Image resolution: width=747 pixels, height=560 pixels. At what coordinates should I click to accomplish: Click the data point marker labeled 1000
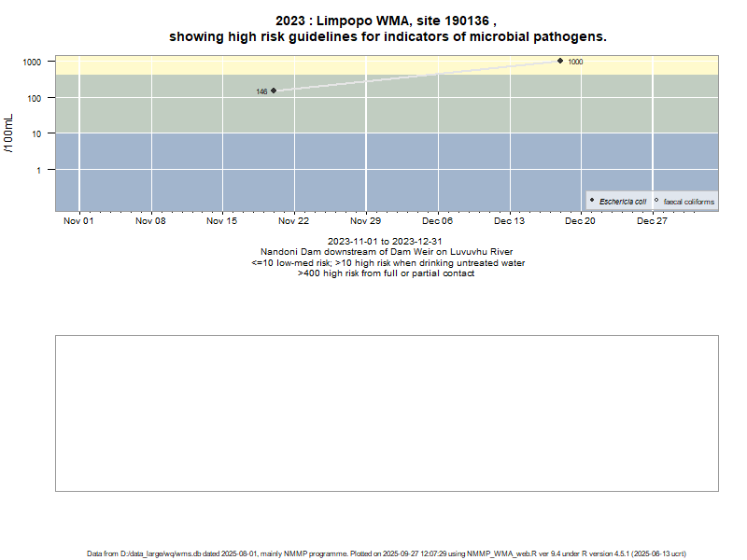(560, 61)
